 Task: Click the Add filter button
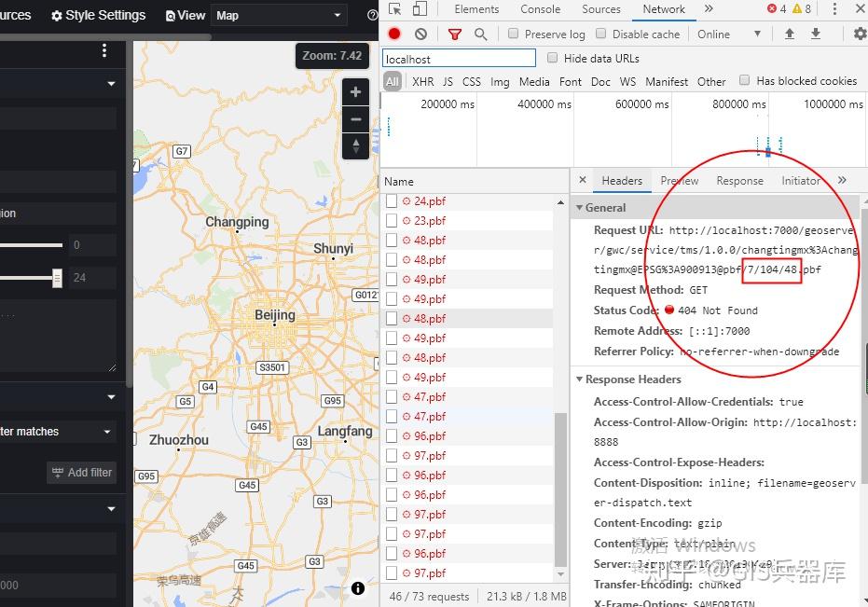tap(81, 473)
